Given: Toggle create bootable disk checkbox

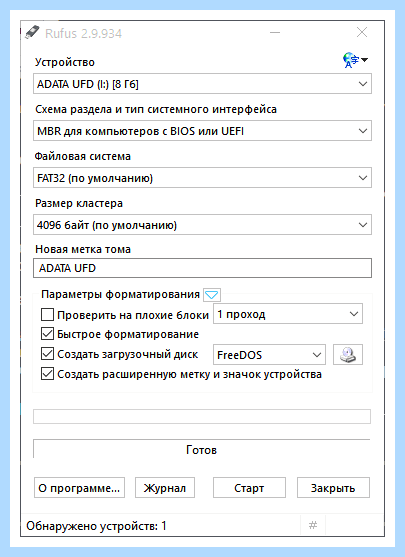Looking at the screenshot, I should pyautogui.click(x=47, y=354).
